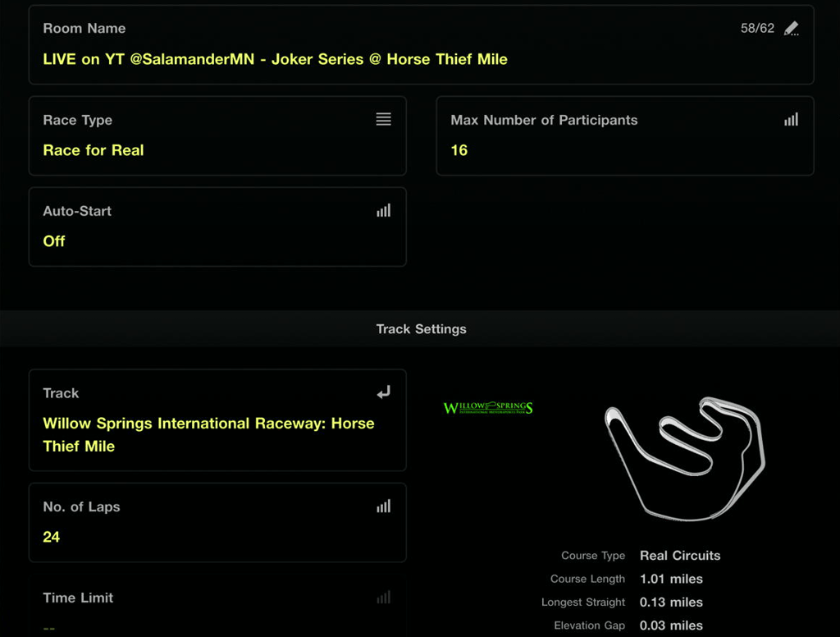
Task: Click the pencil edit icon for Room Name
Action: (x=792, y=29)
